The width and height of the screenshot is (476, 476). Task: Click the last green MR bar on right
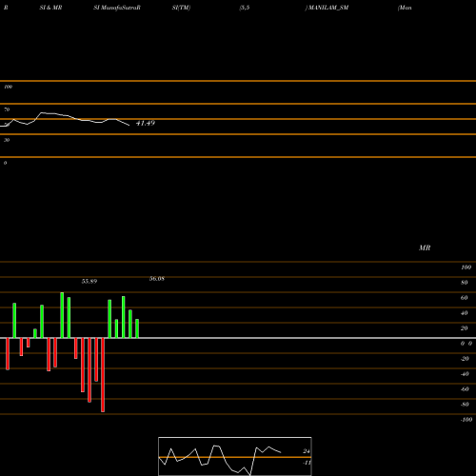click(137, 328)
